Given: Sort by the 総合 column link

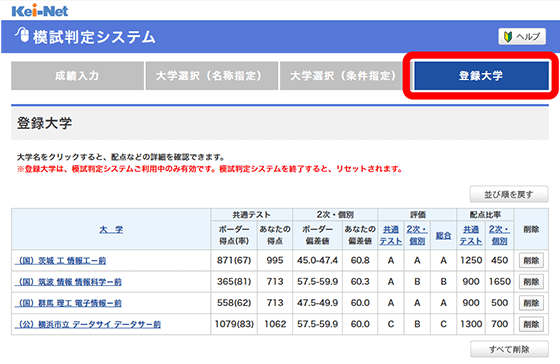Looking at the screenshot, I should (443, 235).
